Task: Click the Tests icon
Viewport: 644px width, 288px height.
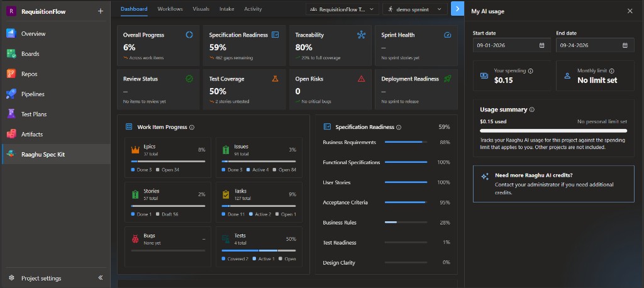Action: (x=226, y=239)
